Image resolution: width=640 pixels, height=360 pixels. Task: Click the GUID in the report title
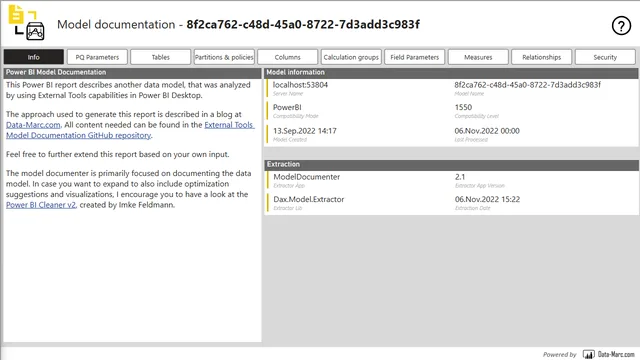pos(303,24)
